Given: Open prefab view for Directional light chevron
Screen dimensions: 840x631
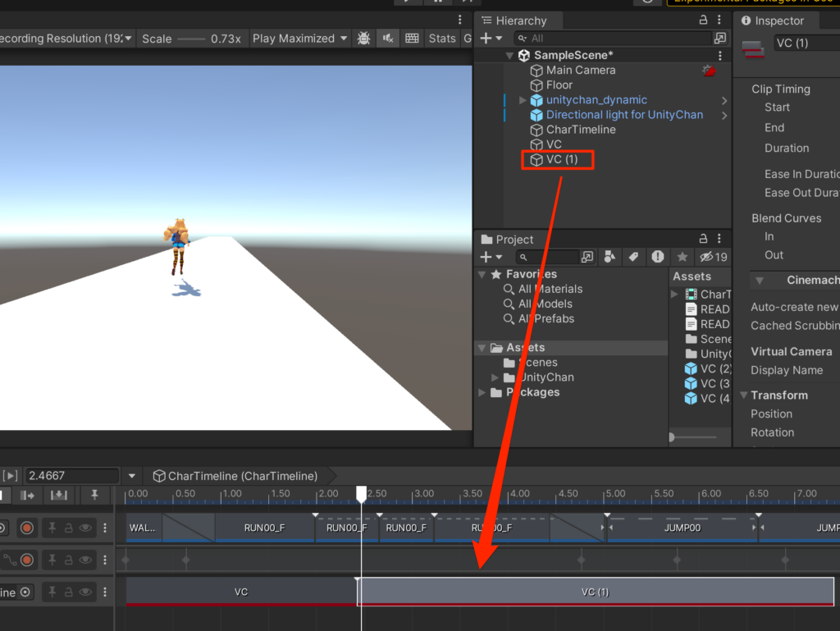Looking at the screenshot, I should click(x=724, y=116).
